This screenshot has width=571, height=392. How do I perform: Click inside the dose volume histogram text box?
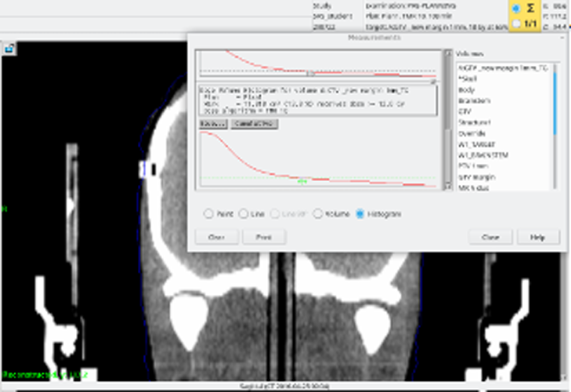point(318,100)
